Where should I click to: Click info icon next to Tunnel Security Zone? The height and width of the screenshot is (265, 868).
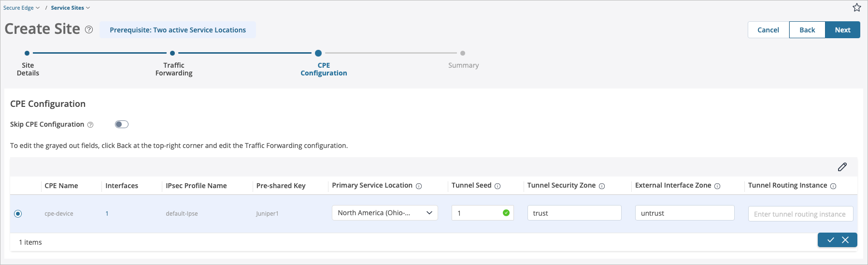[x=602, y=186]
